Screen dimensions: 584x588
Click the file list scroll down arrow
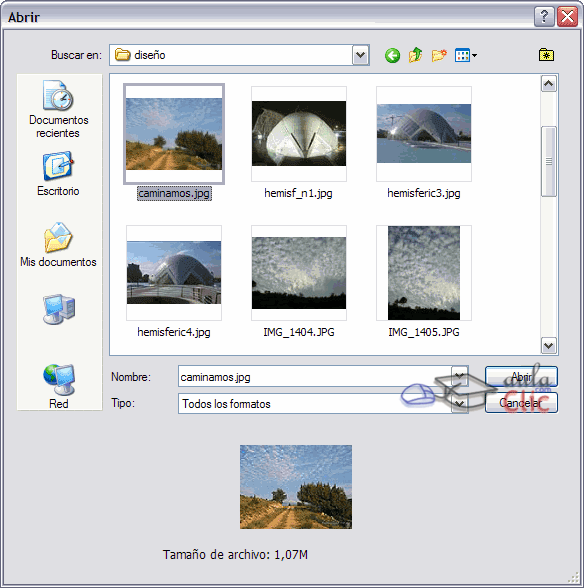[548, 345]
